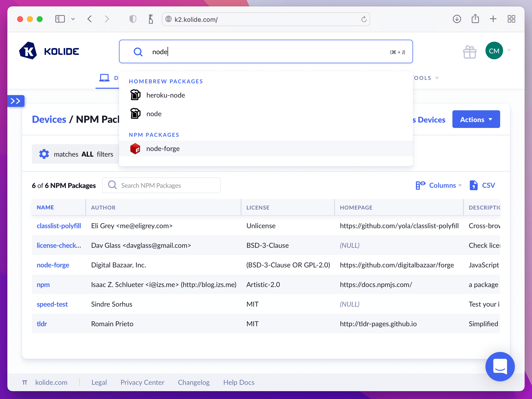This screenshot has width=532, height=399.
Task: Click the filter settings gear icon
Action: pyautogui.click(x=44, y=154)
